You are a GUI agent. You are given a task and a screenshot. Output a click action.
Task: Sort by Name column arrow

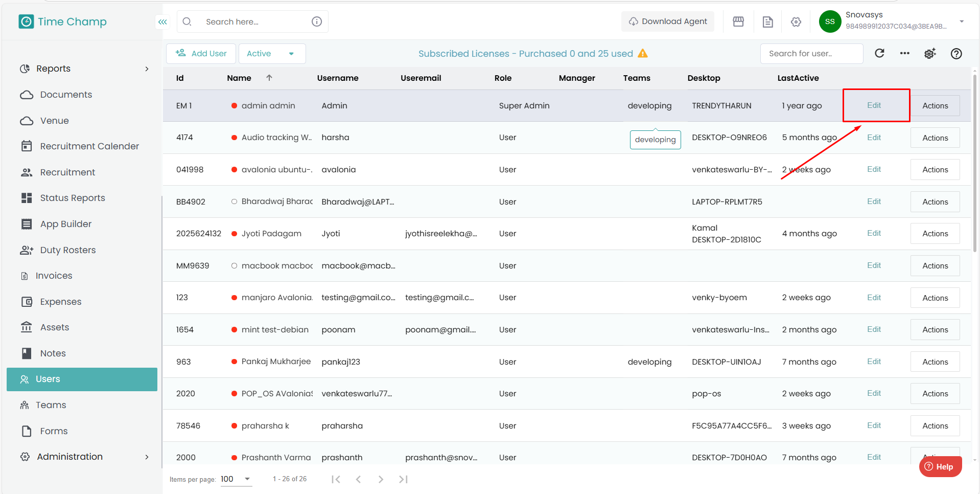pos(269,78)
